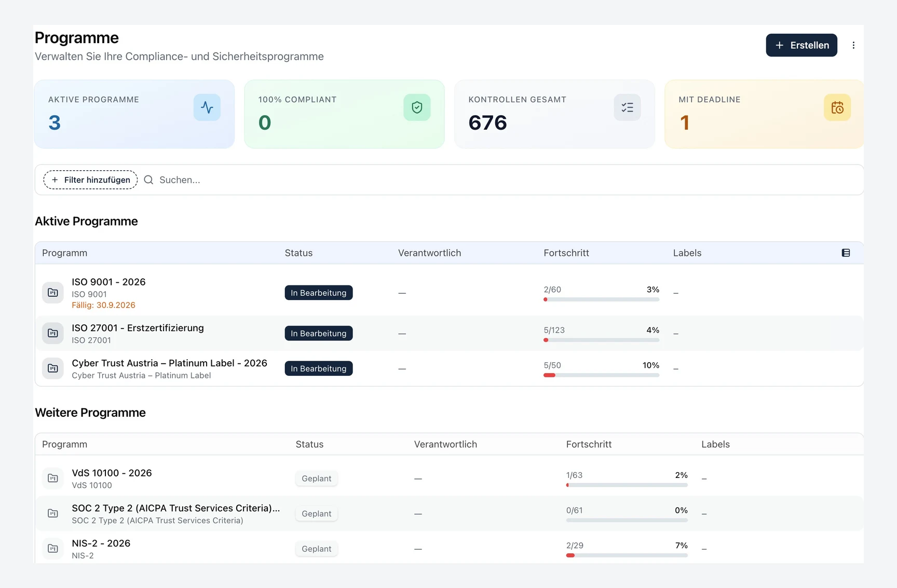The height and width of the screenshot is (588, 897).
Task: Click the folder icon of NIS-2 - 2026
Action: pyautogui.click(x=53, y=549)
